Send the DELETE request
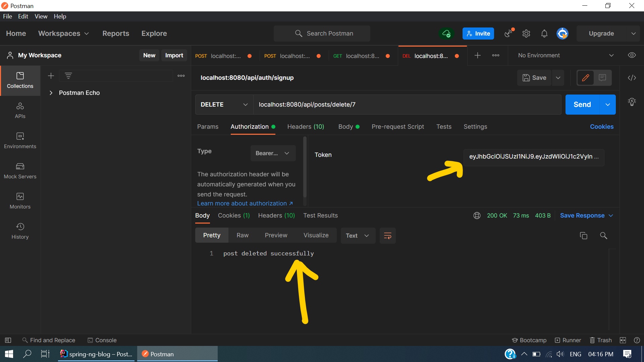 pyautogui.click(x=582, y=105)
